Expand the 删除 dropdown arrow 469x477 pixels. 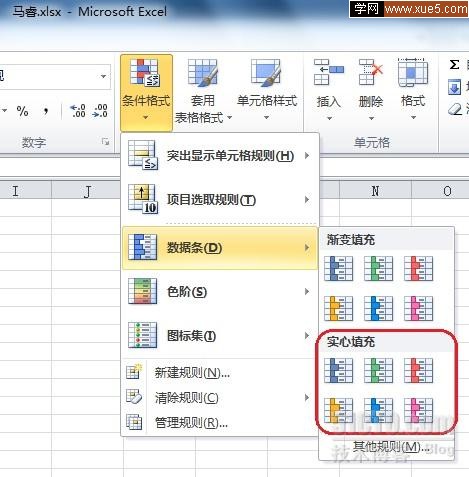point(371,118)
